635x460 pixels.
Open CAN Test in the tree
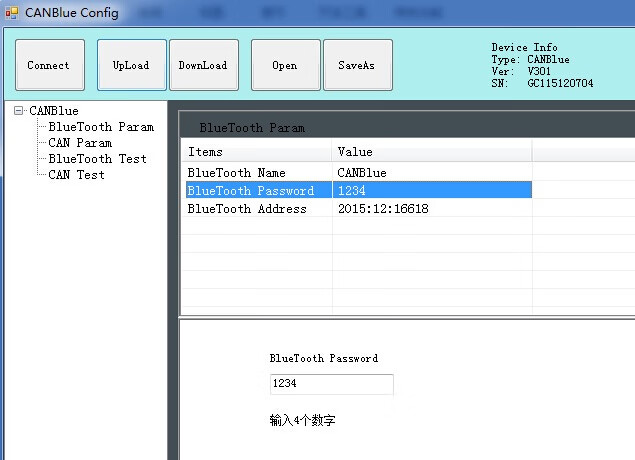pyautogui.click(x=76, y=175)
